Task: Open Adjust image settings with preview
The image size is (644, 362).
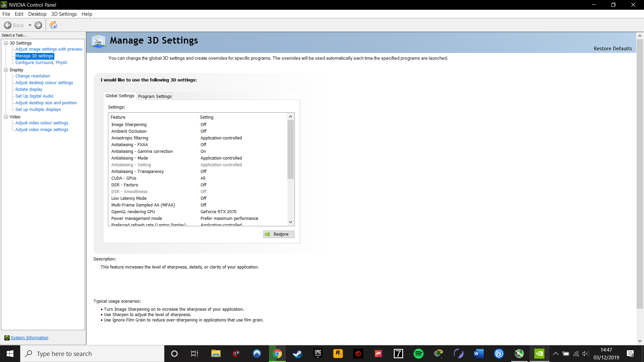Action: [49, 49]
